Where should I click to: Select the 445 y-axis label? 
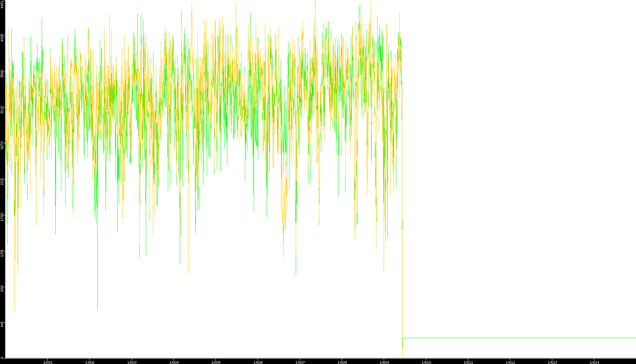point(2,324)
